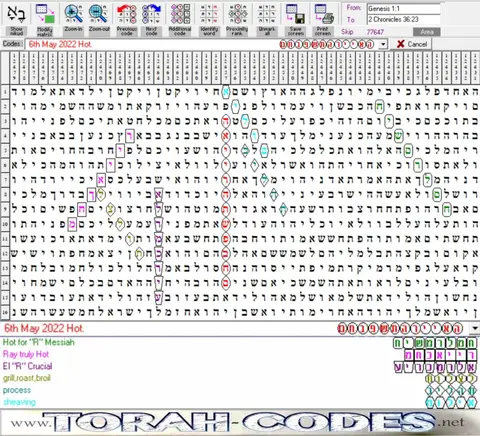Click matrix row number 16 header
This screenshot has width=480, height=436.
click(x=5, y=312)
